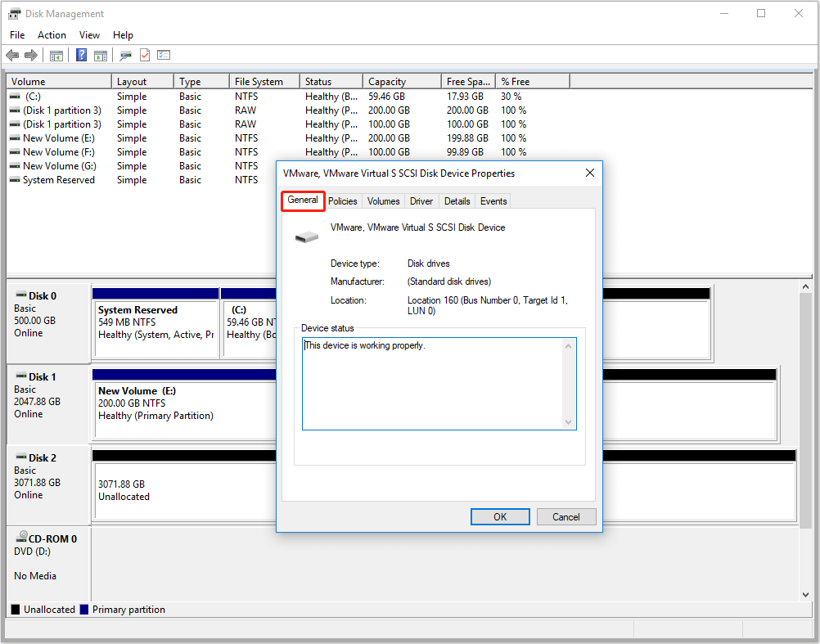The image size is (820, 644).
Task: Click the drive icon beside (C:) in volume list
Action: pos(15,97)
